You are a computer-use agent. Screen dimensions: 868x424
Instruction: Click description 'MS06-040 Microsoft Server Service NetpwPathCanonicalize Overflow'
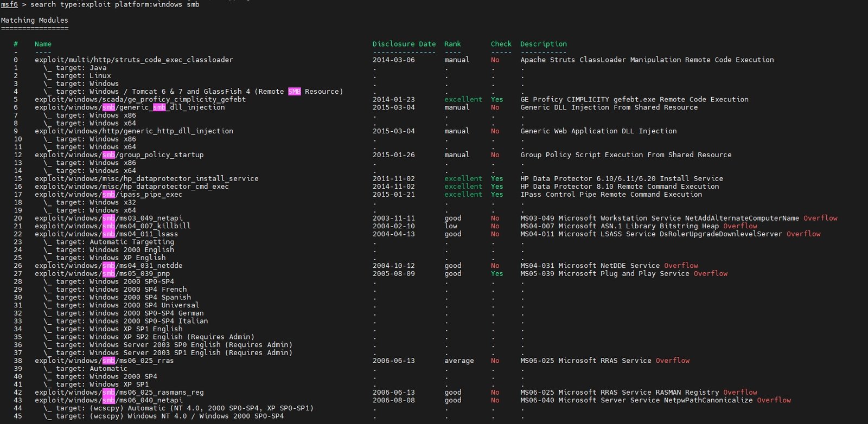pyautogui.click(x=656, y=400)
